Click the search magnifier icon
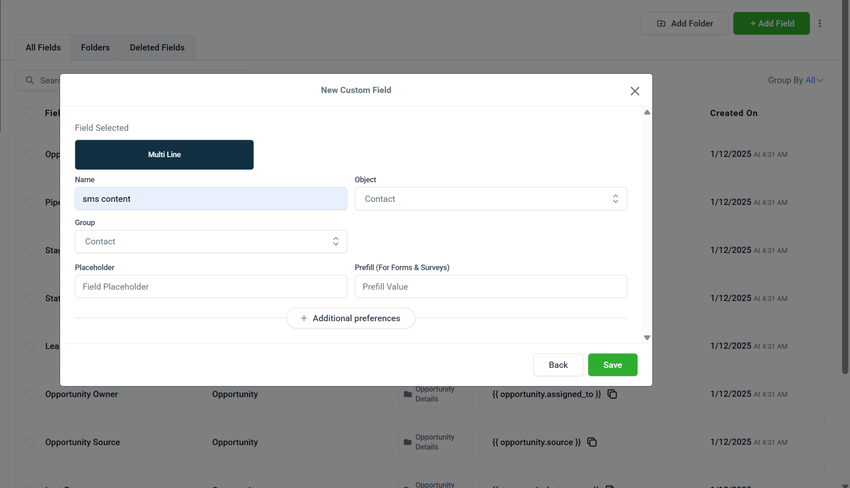Screen dimensions: 850x488 coord(30,80)
